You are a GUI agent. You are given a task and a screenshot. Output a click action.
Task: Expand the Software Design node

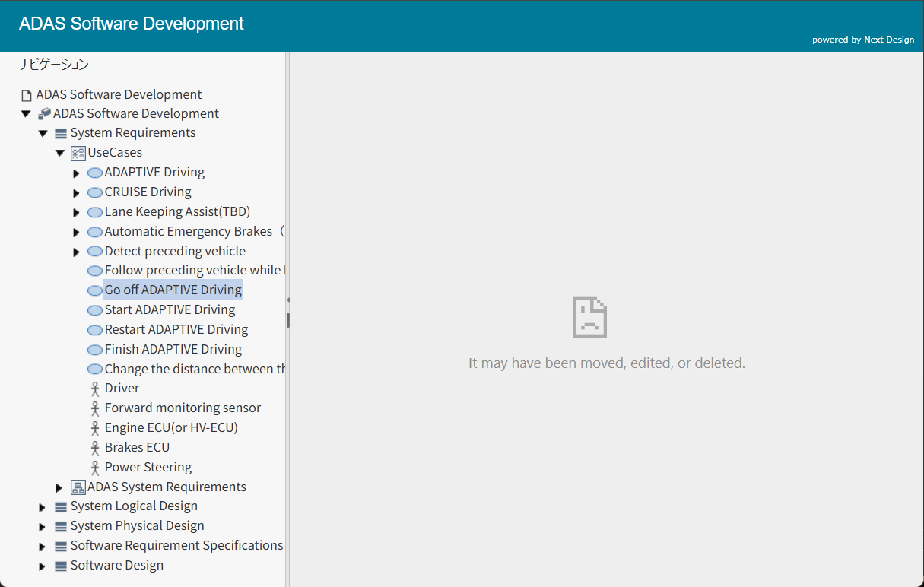point(43,565)
